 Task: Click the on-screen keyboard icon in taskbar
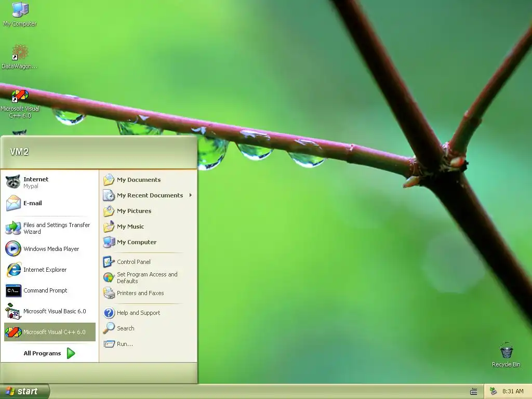pyautogui.click(x=474, y=392)
